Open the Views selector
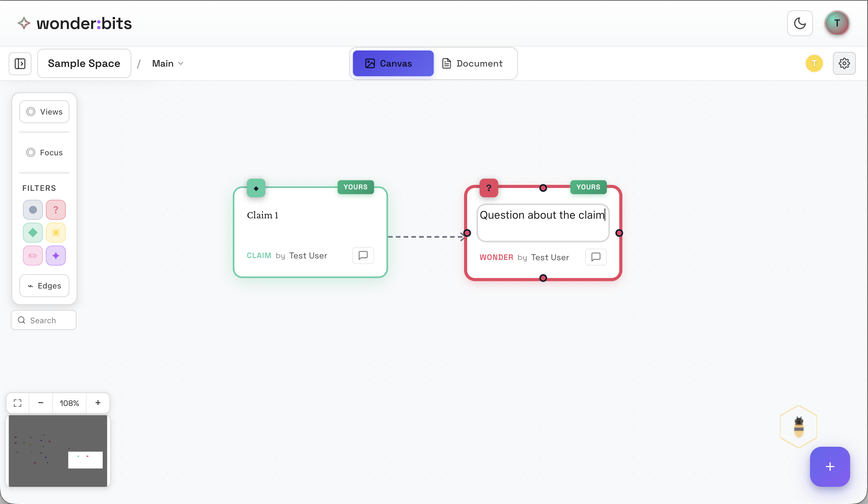 point(44,111)
